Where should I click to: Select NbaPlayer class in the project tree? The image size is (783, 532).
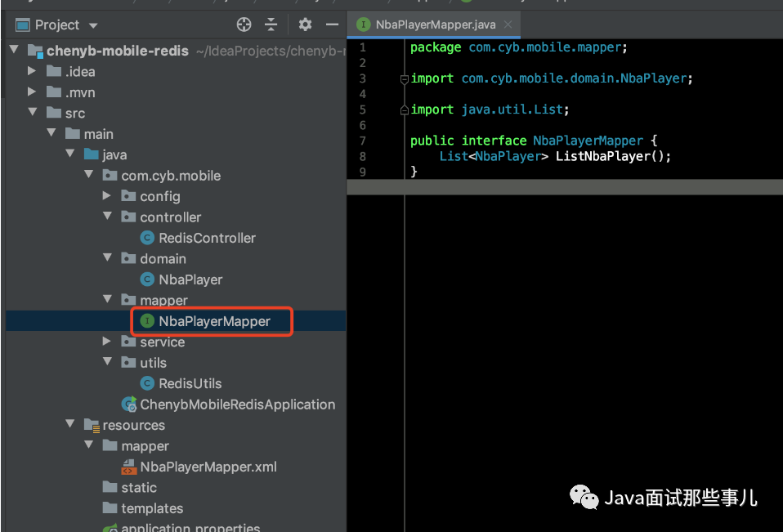[x=190, y=279]
